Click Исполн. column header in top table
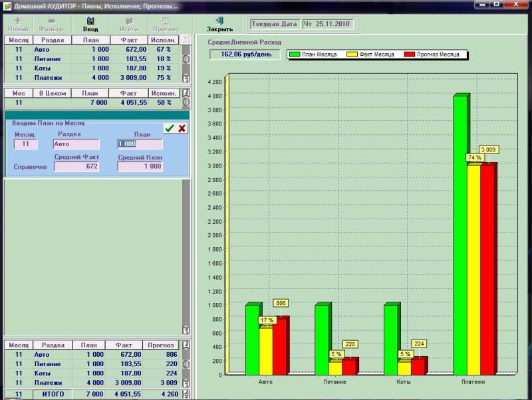This screenshot has height=400, width=532. (164, 40)
